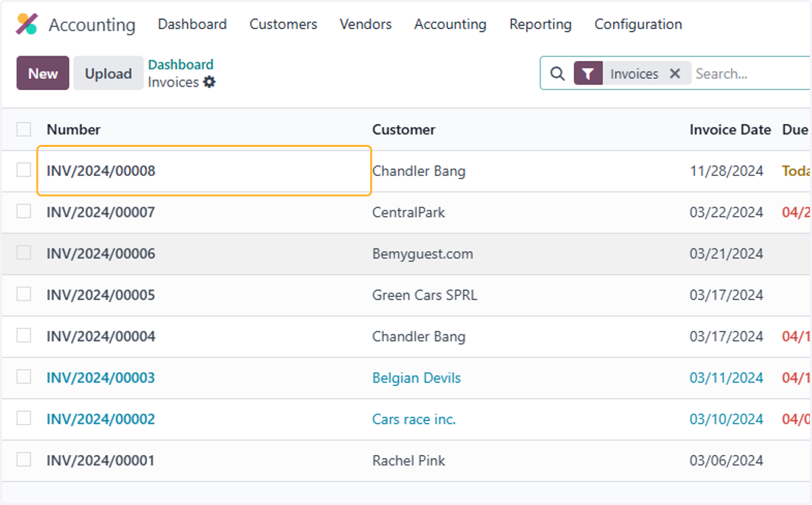
Task: Click invoice date 11/28/2024
Action: (x=727, y=171)
